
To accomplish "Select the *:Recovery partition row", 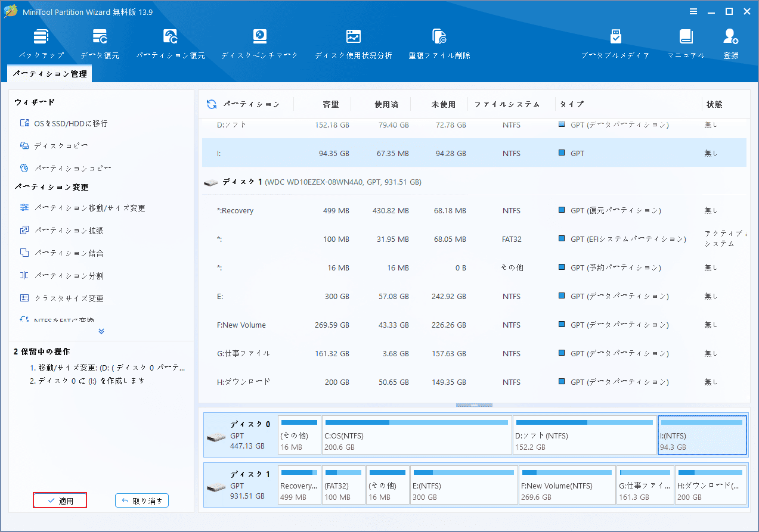I will click(474, 210).
